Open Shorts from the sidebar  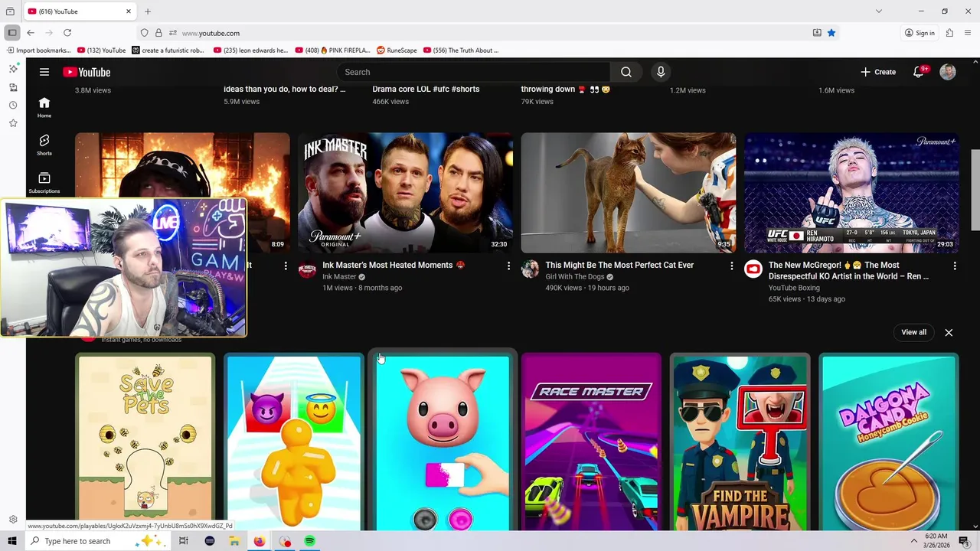point(44,145)
